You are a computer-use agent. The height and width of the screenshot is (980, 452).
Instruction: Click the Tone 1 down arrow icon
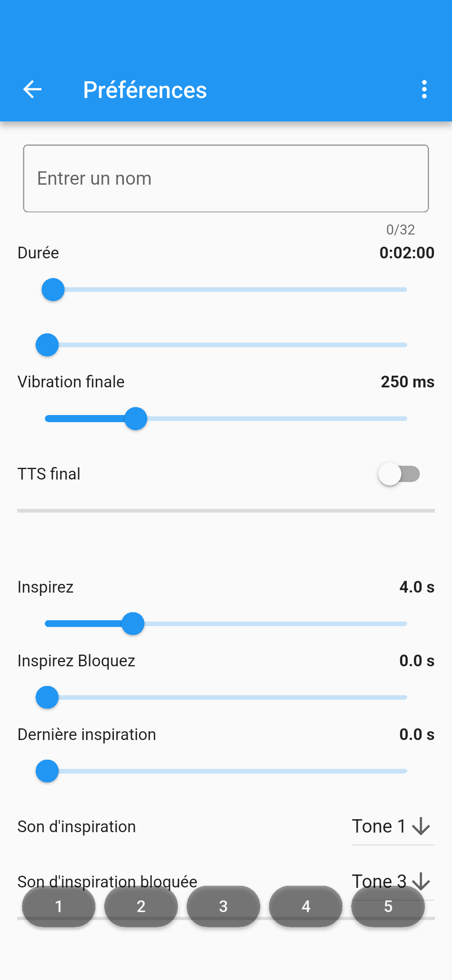point(421,827)
